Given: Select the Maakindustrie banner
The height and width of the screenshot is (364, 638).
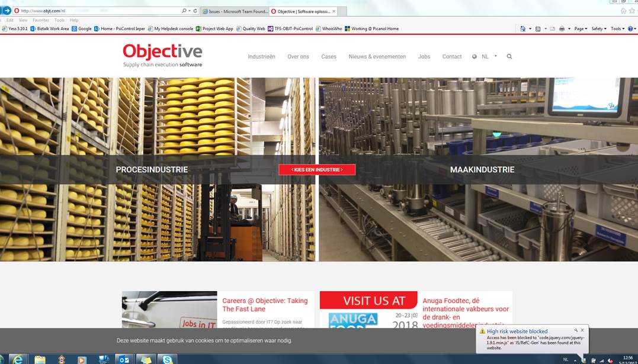Looking at the screenshot, I should (x=482, y=170).
